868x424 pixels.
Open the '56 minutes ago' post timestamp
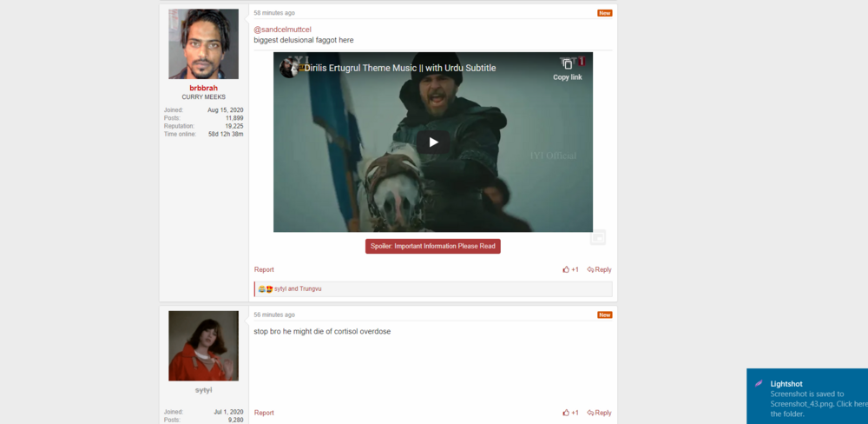click(x=274, y=315)
